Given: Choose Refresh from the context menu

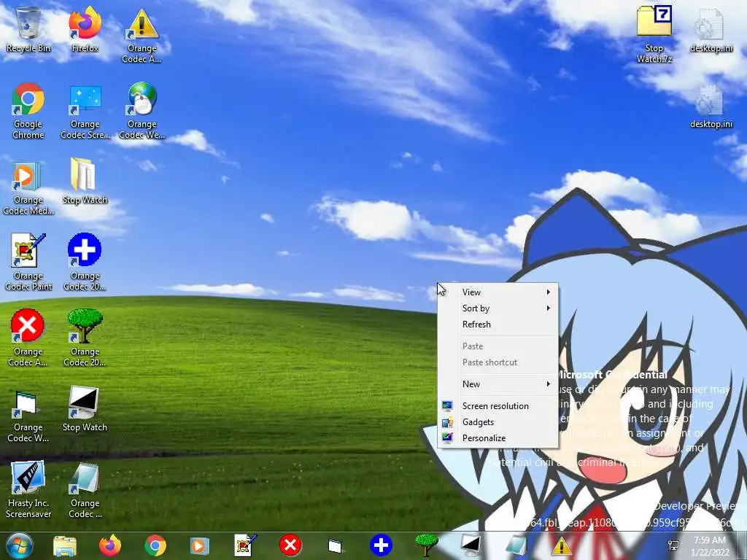Looking at the screenshot, I should [x=498, y=324].
